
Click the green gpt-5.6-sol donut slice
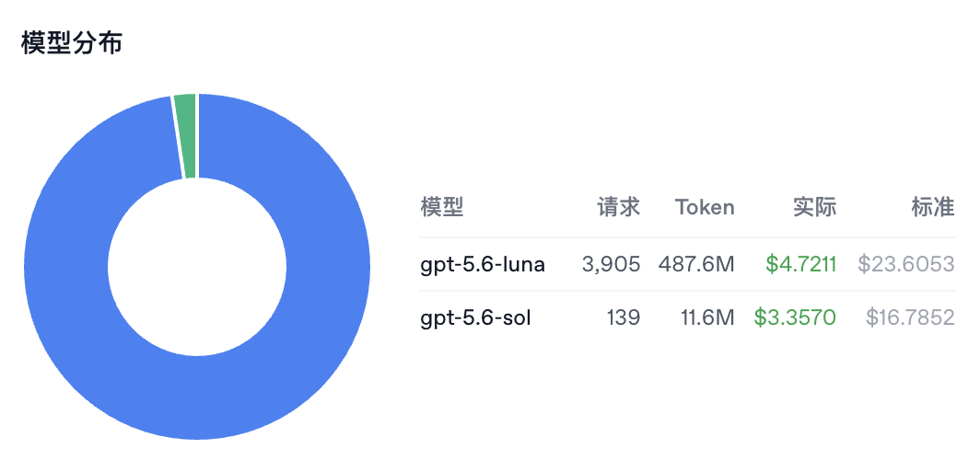click(x=186, y=136)
